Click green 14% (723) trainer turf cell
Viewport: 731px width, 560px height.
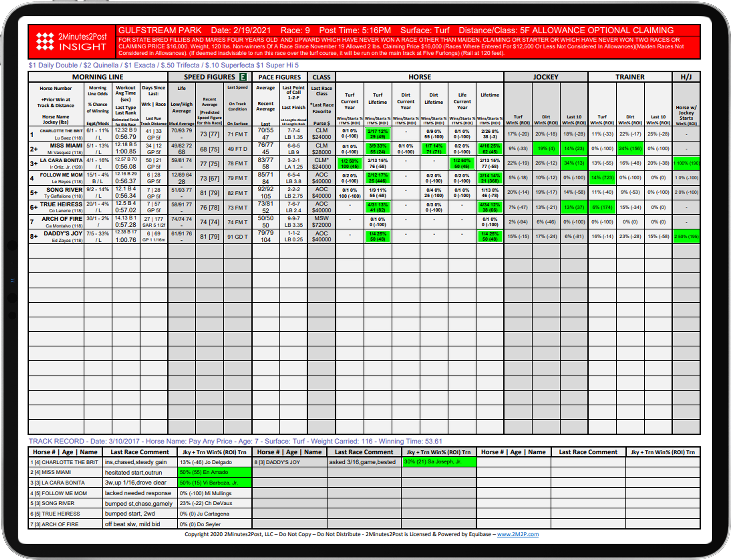(x=602, y=178)
